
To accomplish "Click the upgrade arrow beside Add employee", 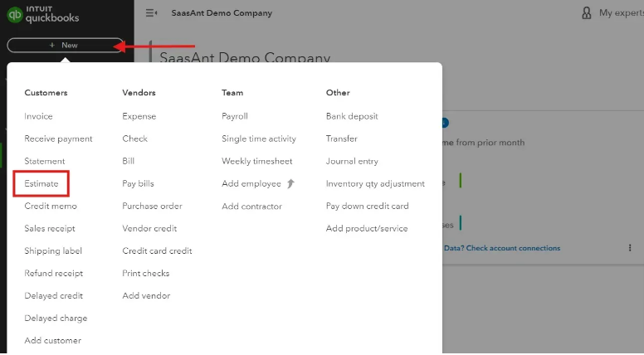I will tap(290, 183).
